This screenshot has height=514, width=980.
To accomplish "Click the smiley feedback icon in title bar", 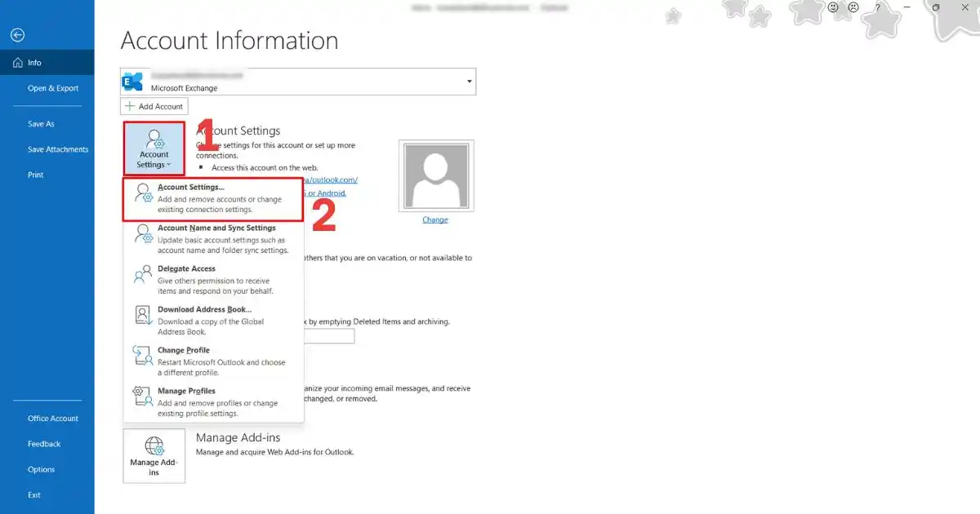I will click(834, 7).
